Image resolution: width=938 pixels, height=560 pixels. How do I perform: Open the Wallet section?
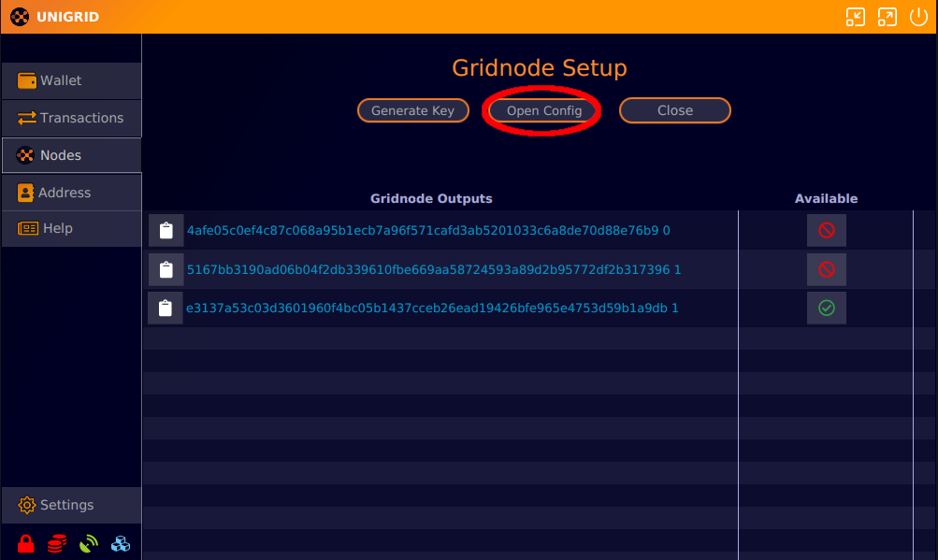pos(72,80)
